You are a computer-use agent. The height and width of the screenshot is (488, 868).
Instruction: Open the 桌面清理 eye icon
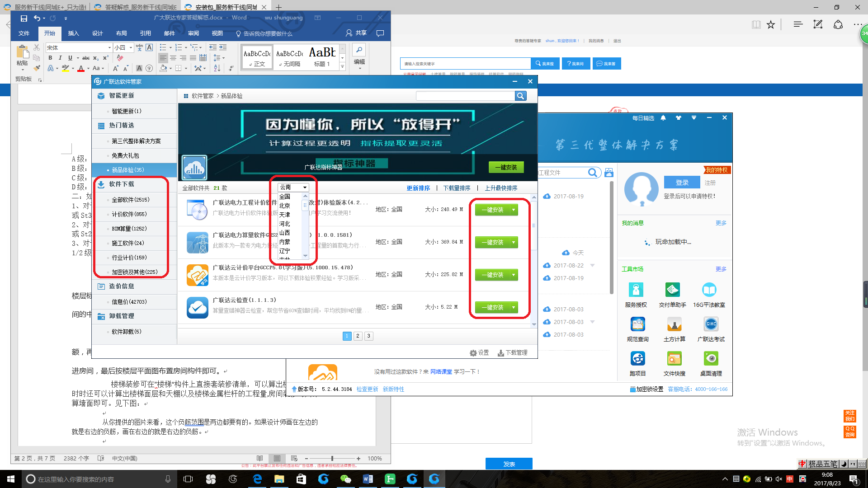point(711,358)
